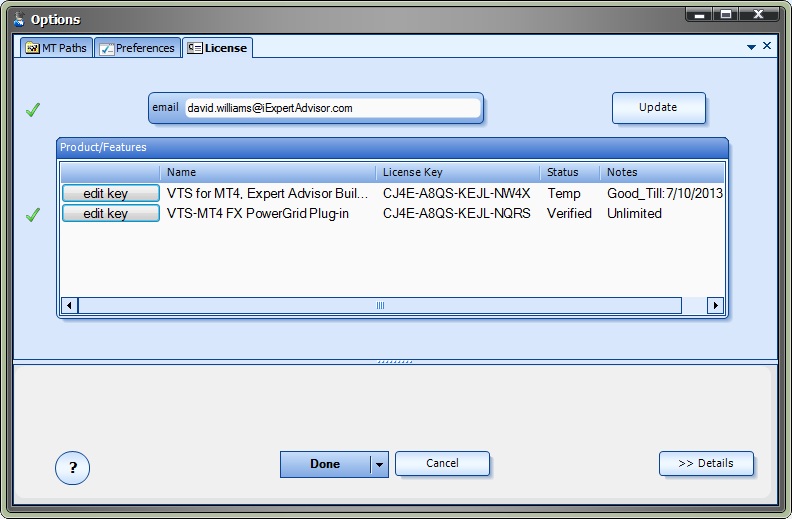Image resolution: width=792 pixels, height=519 pixels.
Task: Edit key for VTS for MT4 Expert Advisor
Action: 111,193
